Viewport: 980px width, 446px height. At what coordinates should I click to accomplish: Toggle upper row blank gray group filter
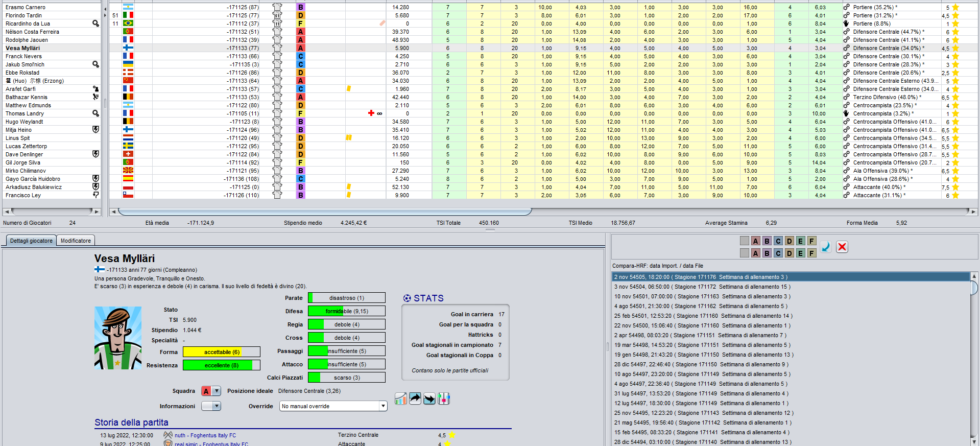coord(745,241)
